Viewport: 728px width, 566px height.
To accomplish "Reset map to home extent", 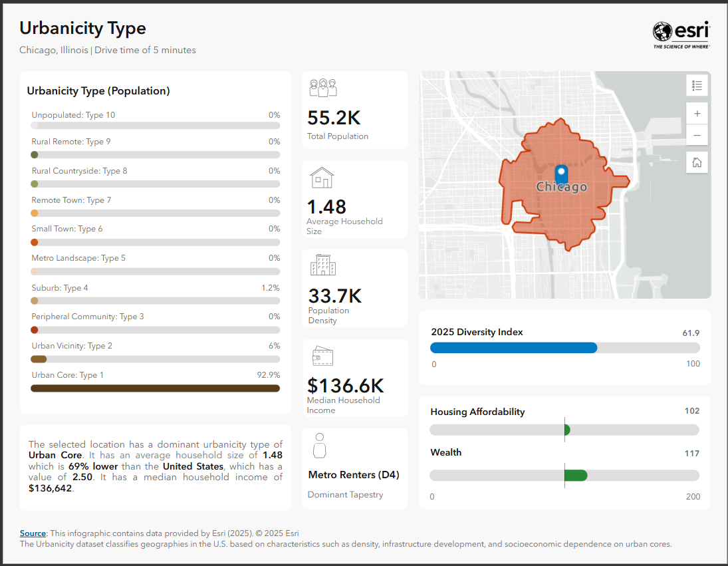I will click(x=697, y=162).
